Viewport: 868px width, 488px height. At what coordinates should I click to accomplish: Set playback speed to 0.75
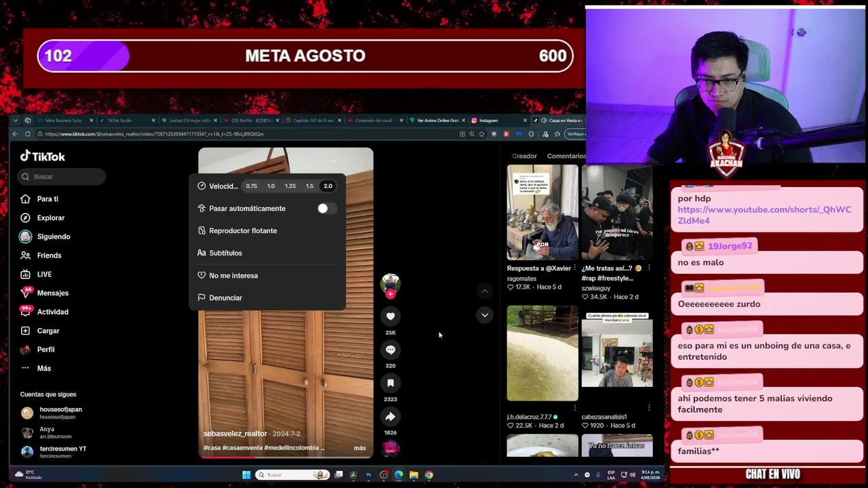(252, 186)
